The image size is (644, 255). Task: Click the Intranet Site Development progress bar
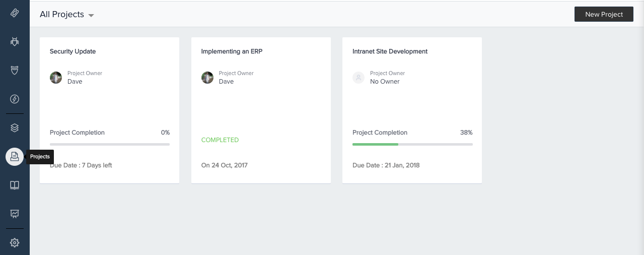pos(412,145)
